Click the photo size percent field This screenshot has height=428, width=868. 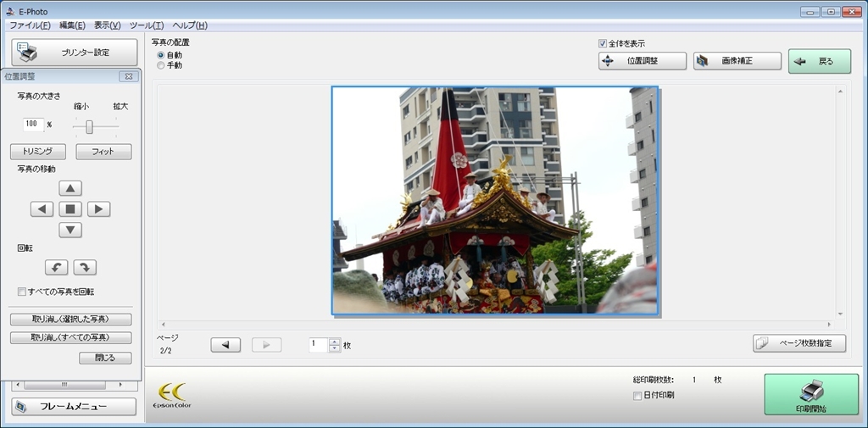[x=33, y=124]
